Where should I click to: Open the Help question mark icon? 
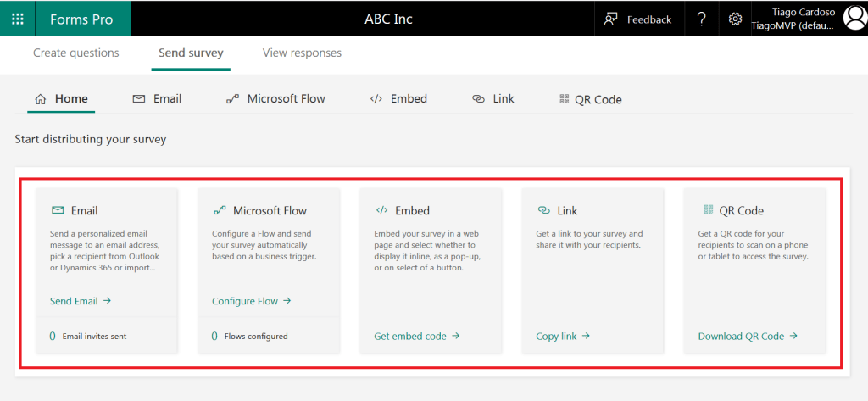pos(702,19)
